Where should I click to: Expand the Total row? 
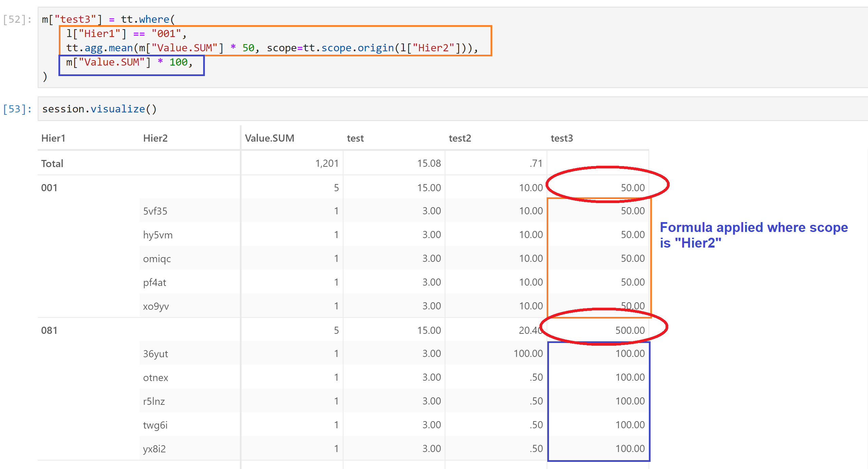(x=52, y=163)
